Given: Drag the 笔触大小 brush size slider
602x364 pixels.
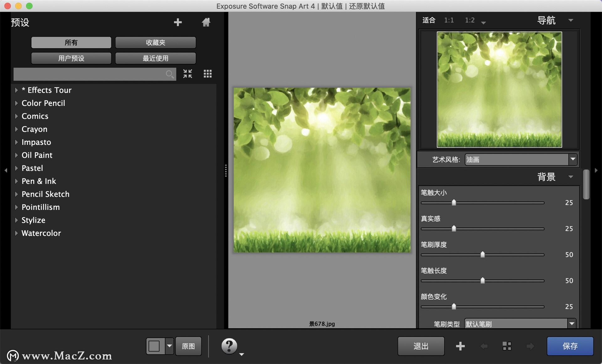Looking at the screenshot, I should (455, 203).
